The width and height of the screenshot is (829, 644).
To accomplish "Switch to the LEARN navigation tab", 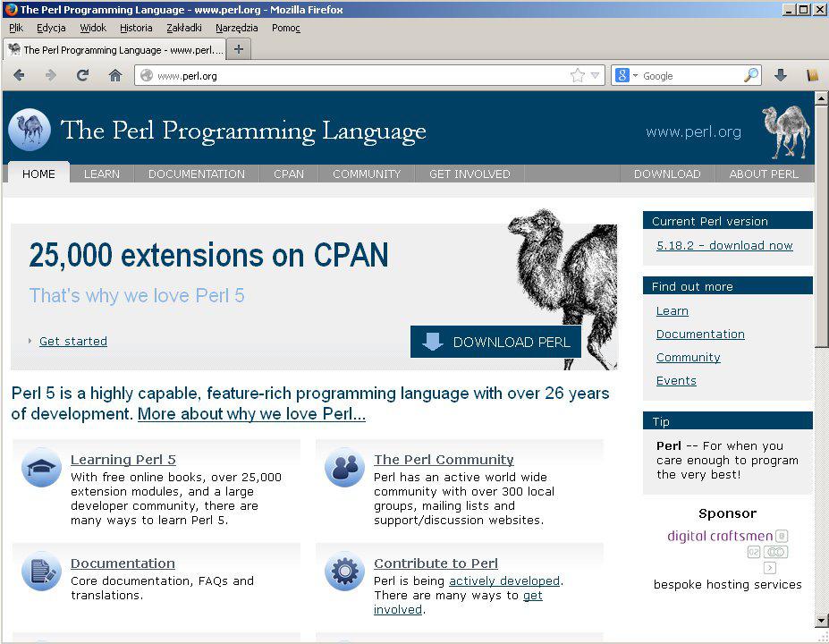I will click(x=102, y=174).
